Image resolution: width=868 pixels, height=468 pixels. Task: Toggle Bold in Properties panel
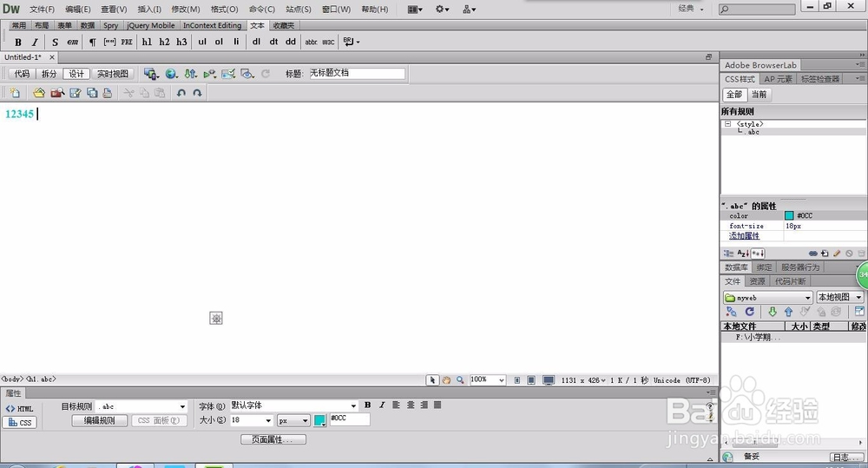(367, 405)
